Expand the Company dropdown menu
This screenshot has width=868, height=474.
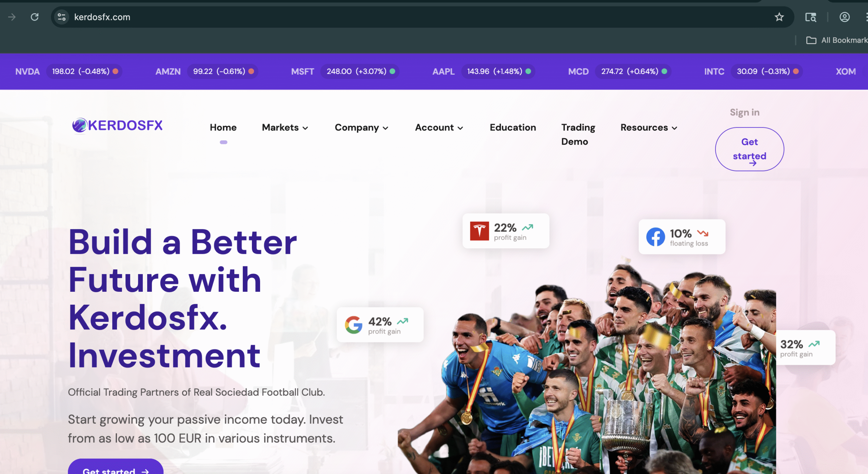pos(361,128)
